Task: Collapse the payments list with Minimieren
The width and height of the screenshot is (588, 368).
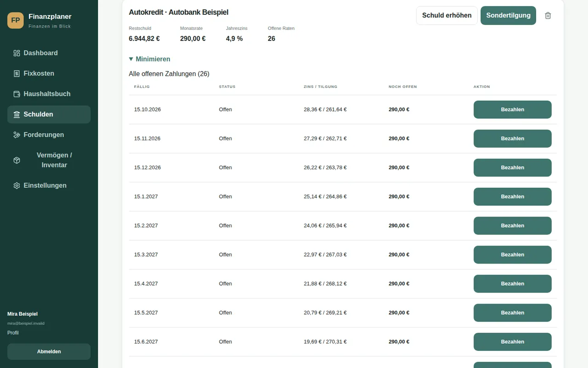Action: tap(150, 59)
